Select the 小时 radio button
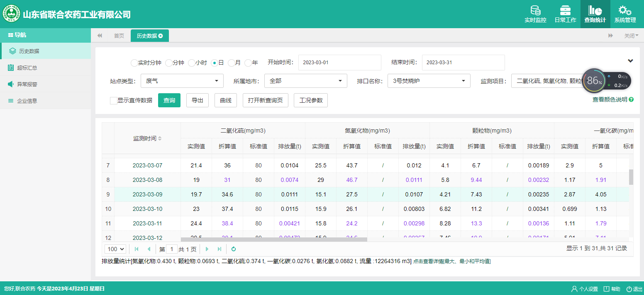Image resolution: width=644 pixels, height=295 pixels. click(191, 63)
